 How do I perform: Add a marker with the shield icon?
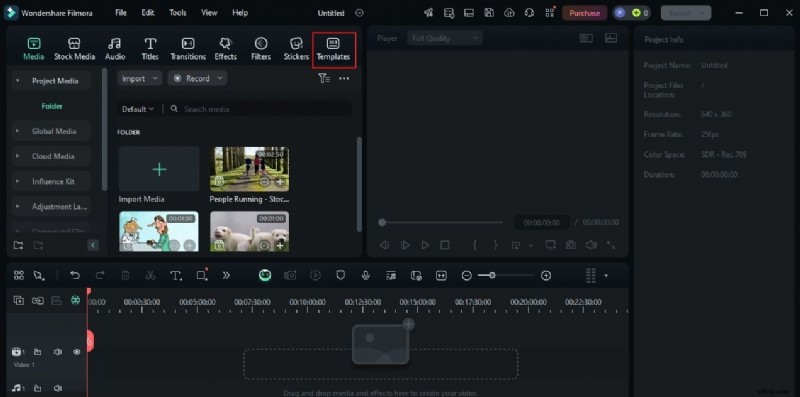341,276
